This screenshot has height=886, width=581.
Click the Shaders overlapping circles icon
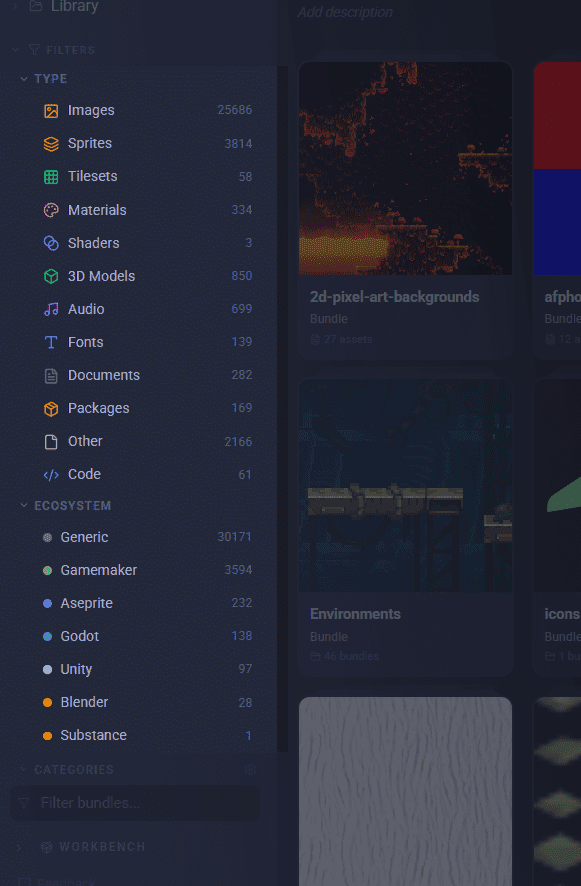(x=51, y=243)
